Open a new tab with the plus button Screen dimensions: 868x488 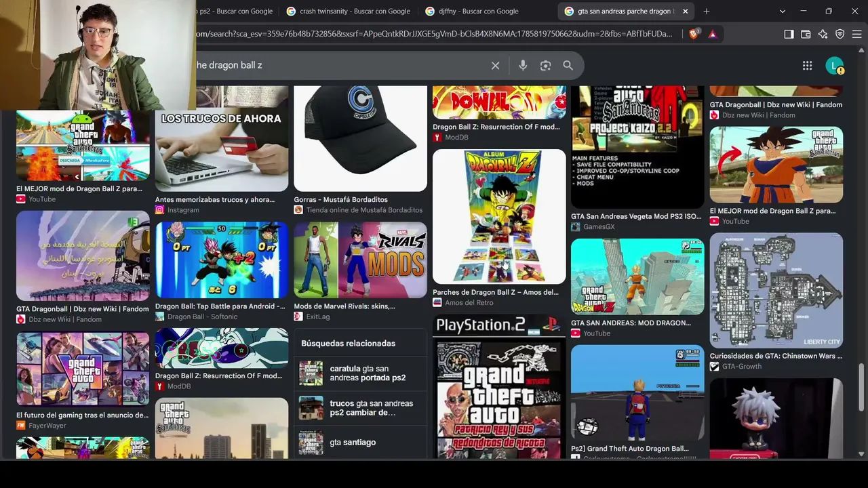pos(706,11)
